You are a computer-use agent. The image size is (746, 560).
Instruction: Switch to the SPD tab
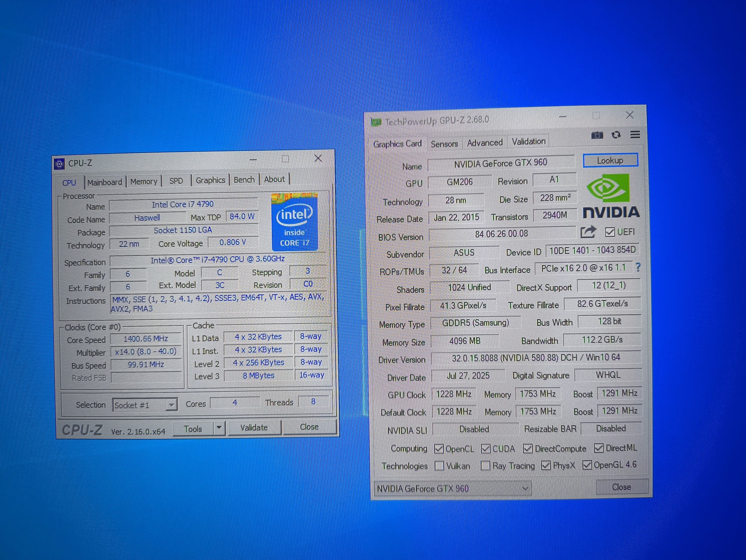coord(176,181)
